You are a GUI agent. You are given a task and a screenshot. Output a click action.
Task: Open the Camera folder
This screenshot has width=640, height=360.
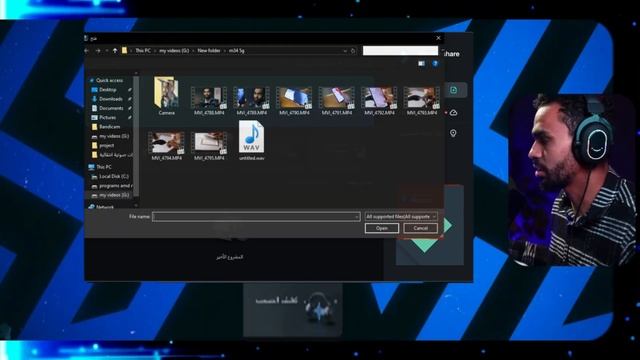[167, 96]
